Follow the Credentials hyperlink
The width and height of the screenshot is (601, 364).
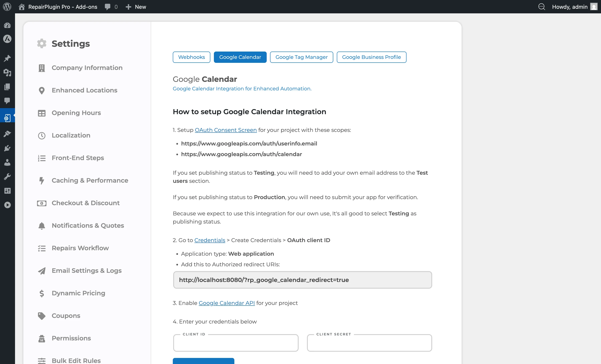click(x=209, y=240)
